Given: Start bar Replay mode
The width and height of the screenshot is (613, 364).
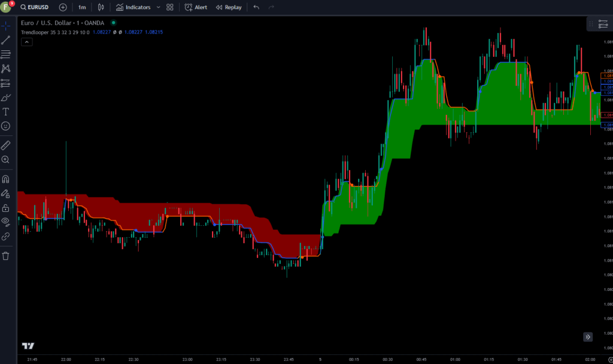Looking at the screenshot, I should coord(229,7).
